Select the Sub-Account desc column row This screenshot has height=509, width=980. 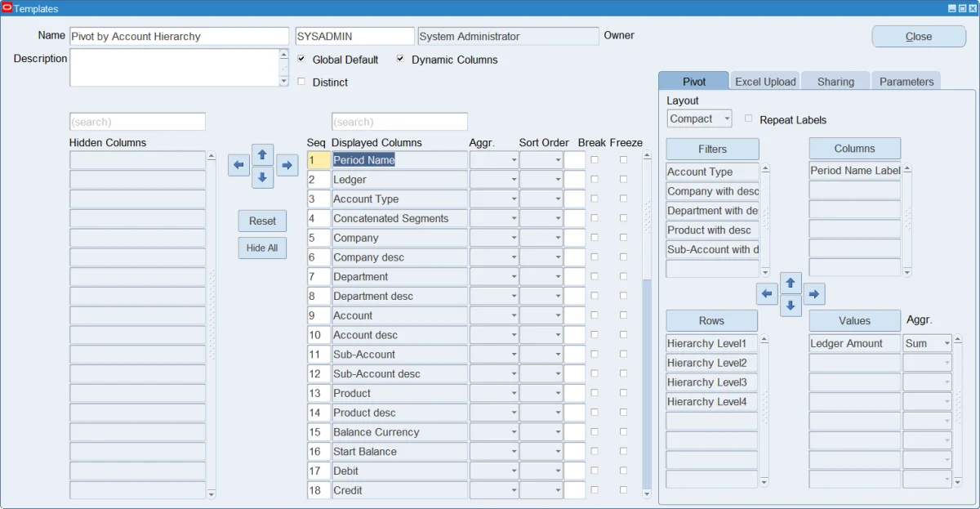pyautogui.click(x=399, y=373)
